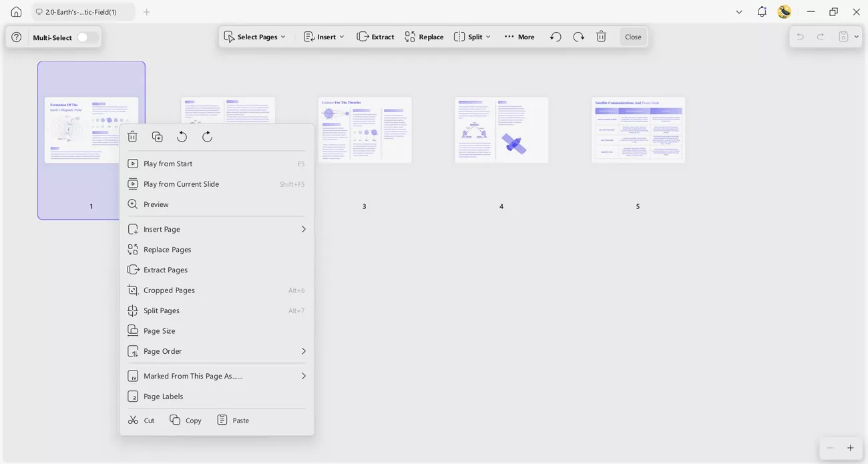This screenshot has width=868, height=464.
Task: Duplicate the slide via context menu icon
Action: [157, 136]
